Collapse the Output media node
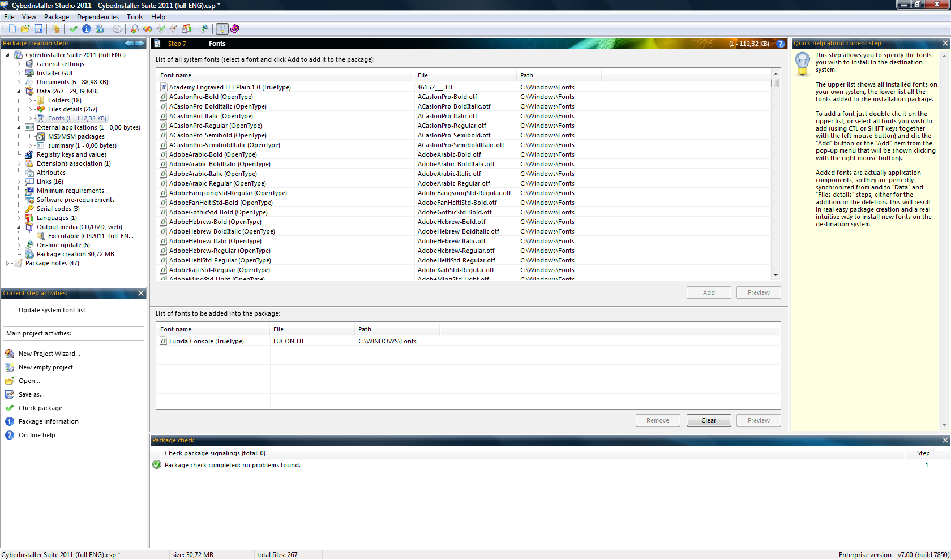 coord(19,227)
